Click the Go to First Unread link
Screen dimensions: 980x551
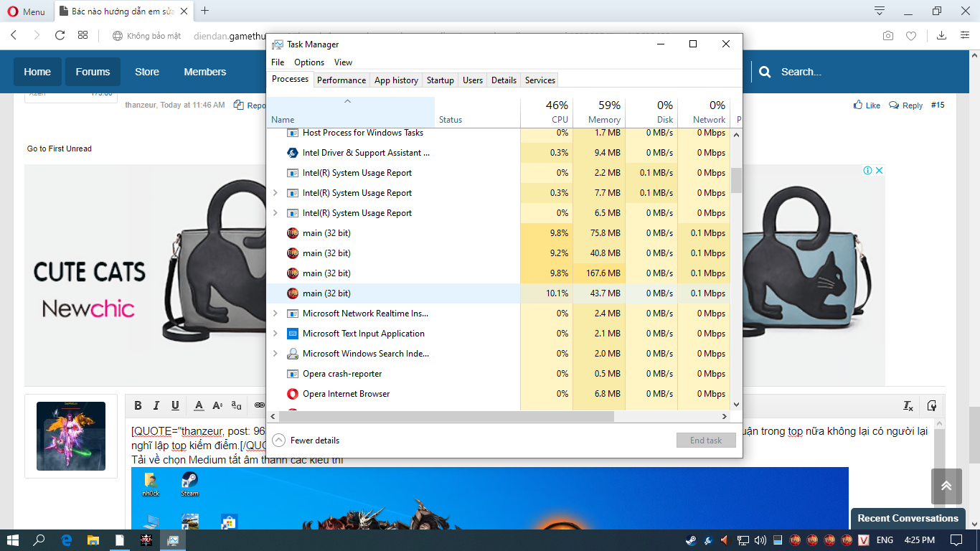60,149
